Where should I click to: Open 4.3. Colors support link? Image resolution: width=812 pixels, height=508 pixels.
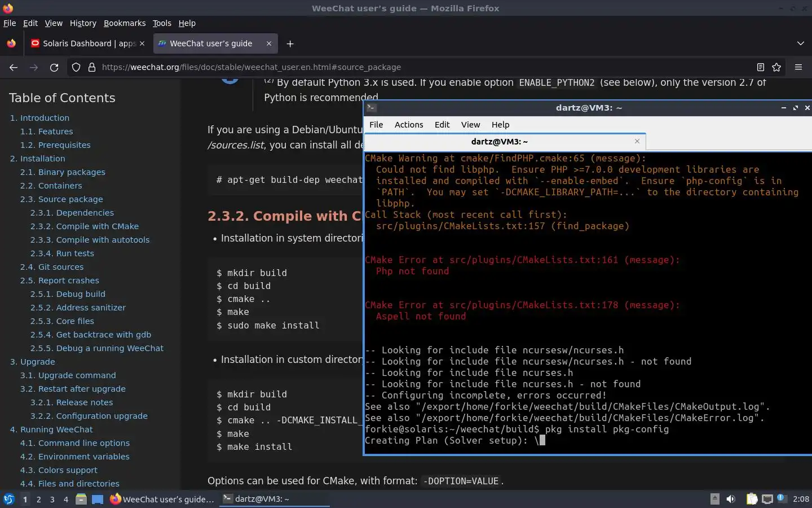point(59,470)
